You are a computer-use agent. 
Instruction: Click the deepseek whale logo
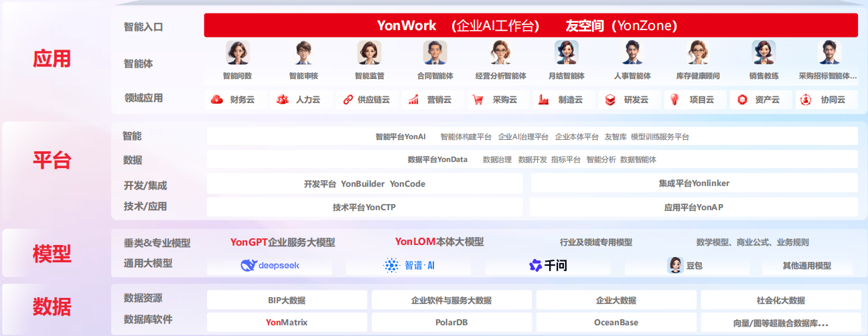[249, 266]
